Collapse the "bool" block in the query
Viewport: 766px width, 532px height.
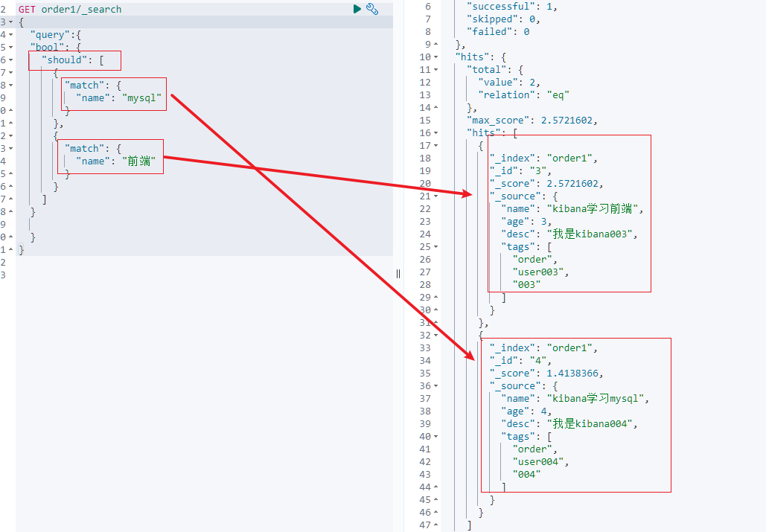(10, 47)
